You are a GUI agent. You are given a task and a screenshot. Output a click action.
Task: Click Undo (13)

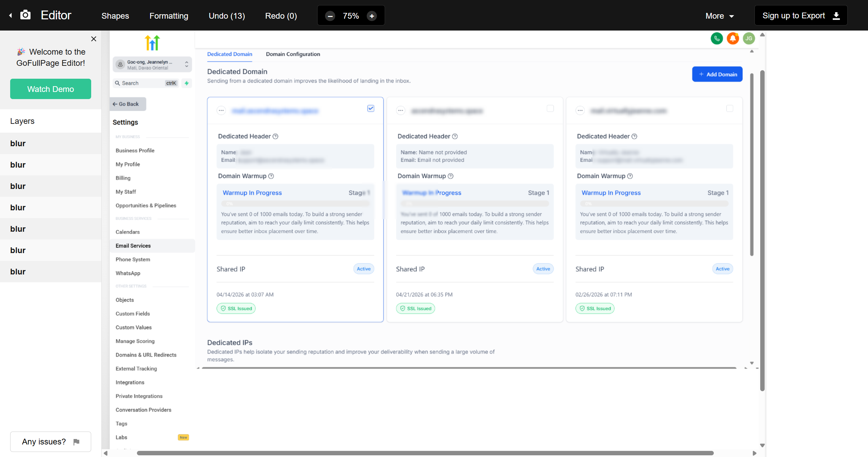click(227, 16)
